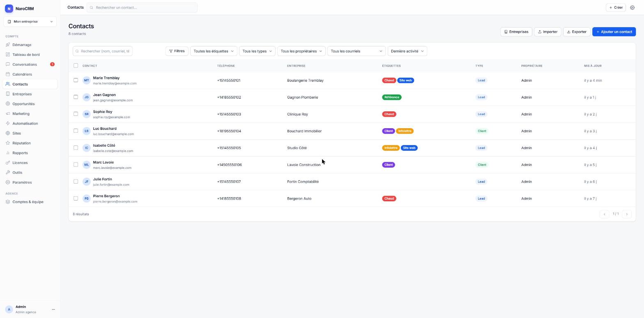Open the Admin user options ellipsis
Viewport: 644px width, 318px height.
(x=53, y=309)
